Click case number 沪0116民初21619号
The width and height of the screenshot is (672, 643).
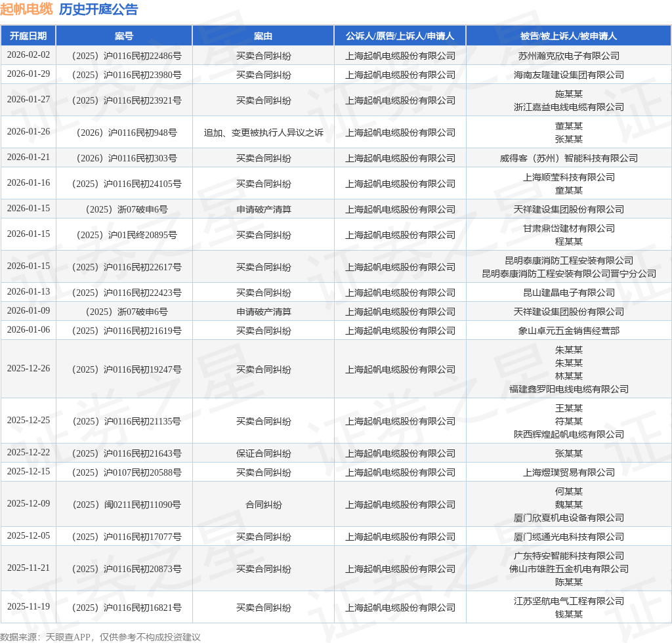[142, 331]
